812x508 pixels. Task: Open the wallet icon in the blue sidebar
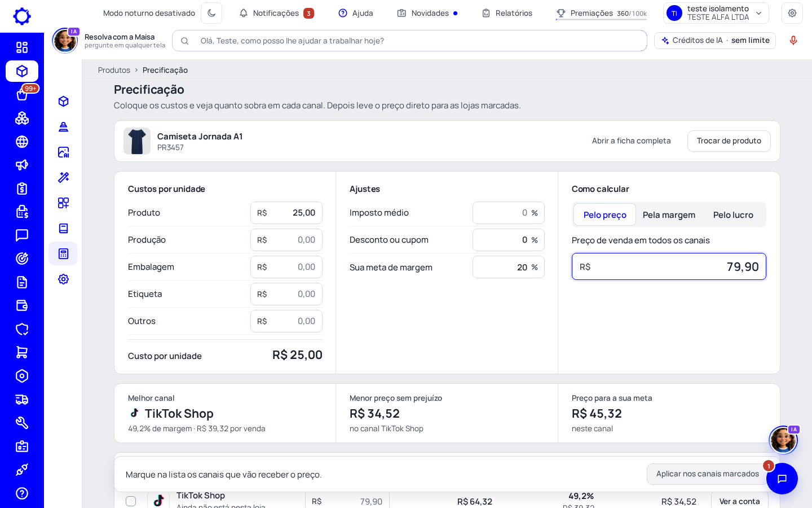pyautogui.click(x=22, y=305)
